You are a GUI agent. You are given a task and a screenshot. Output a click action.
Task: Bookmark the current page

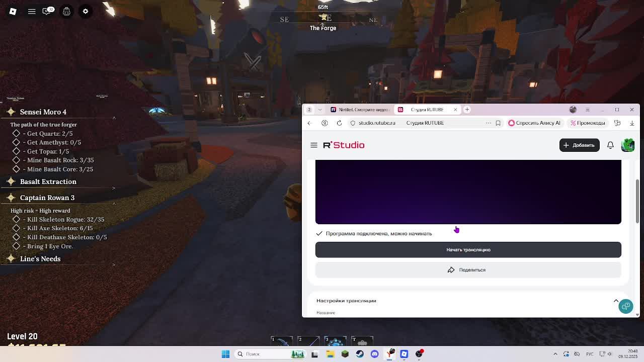(x=498, y=123)
